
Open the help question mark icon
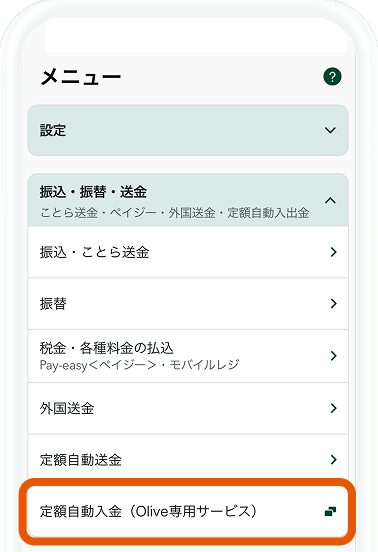(332, 76)
